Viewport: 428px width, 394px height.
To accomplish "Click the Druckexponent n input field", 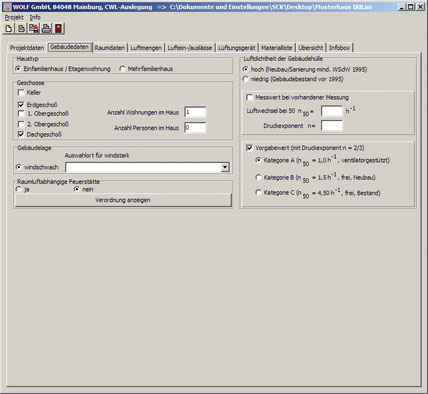I will (x=332, y=126).
